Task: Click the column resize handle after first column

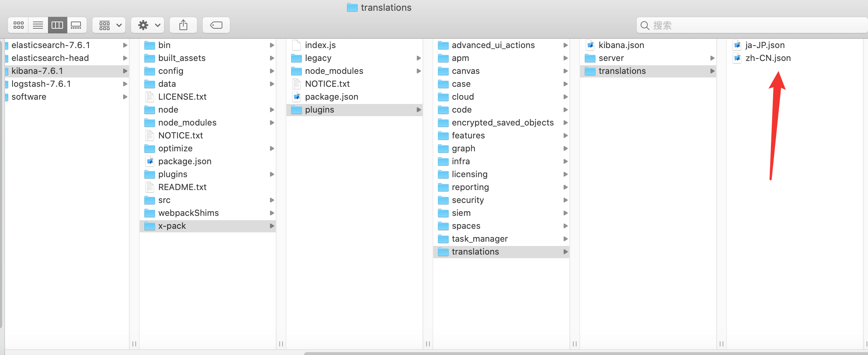Action: [134, 344]
